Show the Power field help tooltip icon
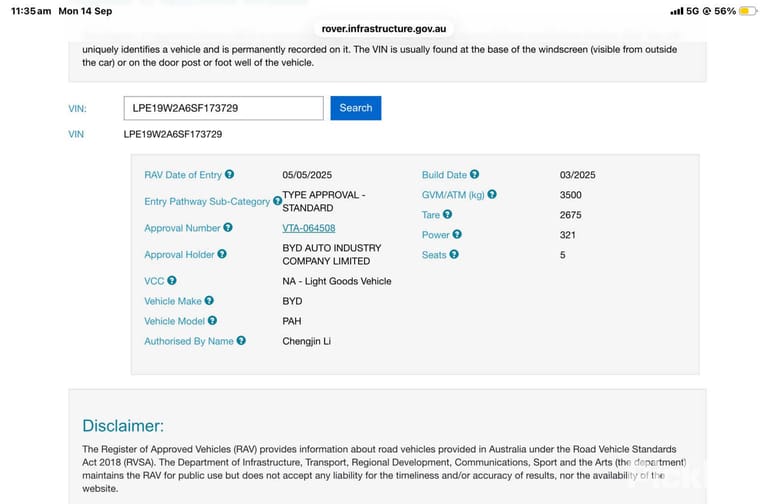Screen dimensions: 768x504 457,235
